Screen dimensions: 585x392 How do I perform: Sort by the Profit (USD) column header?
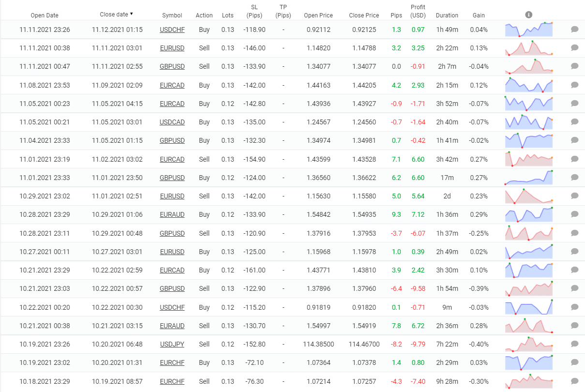(x=418, y=11)
